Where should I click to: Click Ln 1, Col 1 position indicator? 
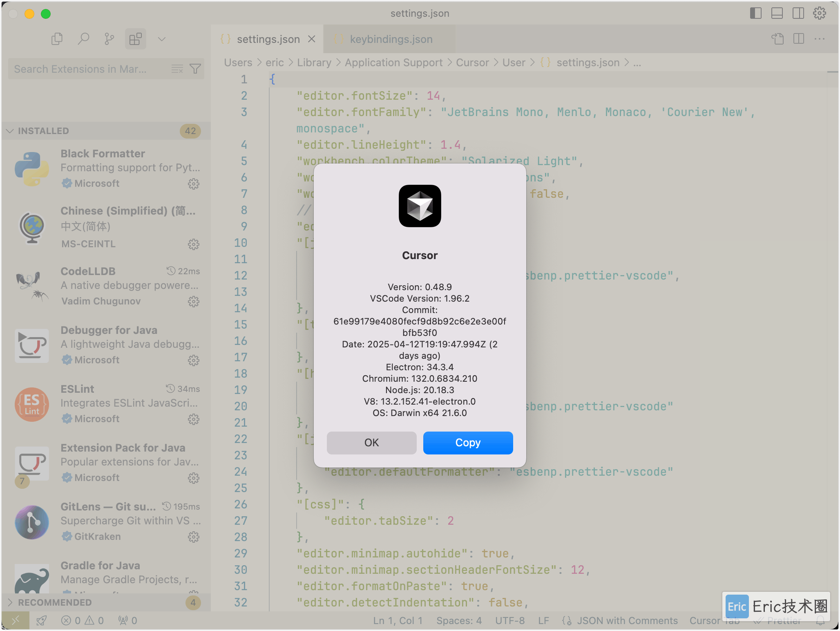click(x=398, y=621)
